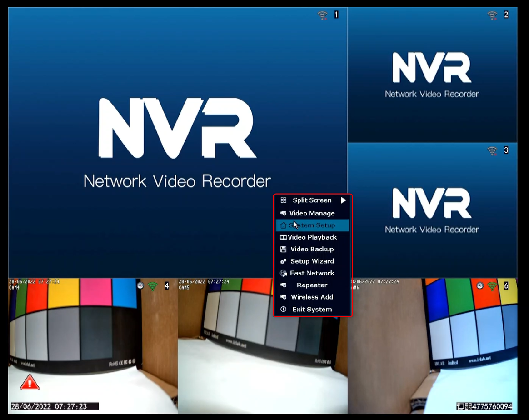529x420 pixels.
Task: Click the recording clock icon on camera 4
Action: pos(140,286)
